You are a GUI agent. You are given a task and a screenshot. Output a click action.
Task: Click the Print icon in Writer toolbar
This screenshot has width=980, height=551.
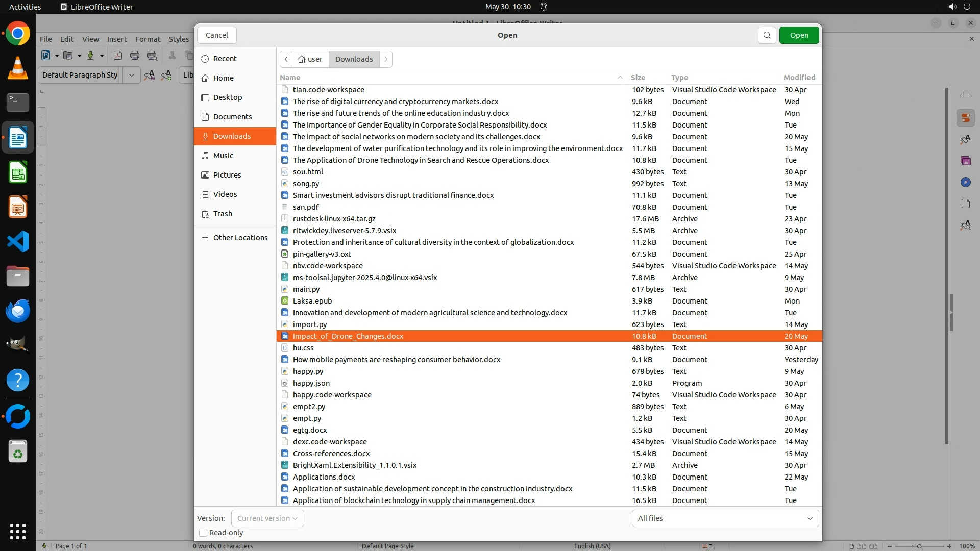tap(135, 56)
